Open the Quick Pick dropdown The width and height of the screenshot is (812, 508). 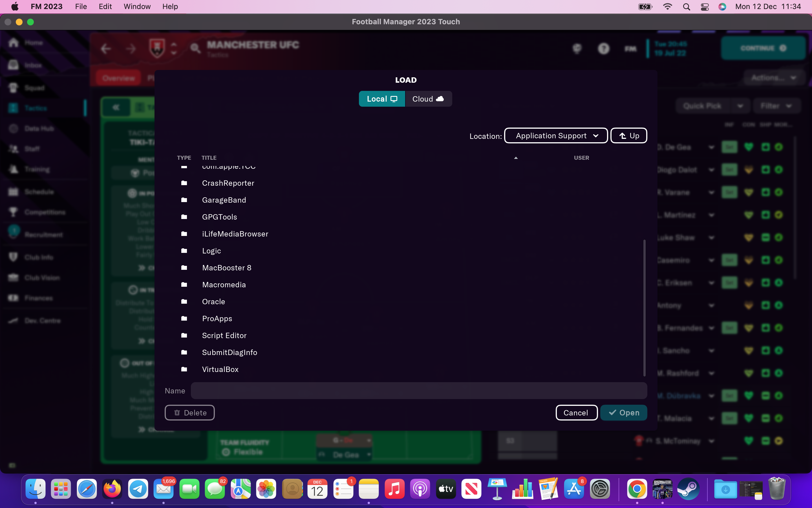713,106
